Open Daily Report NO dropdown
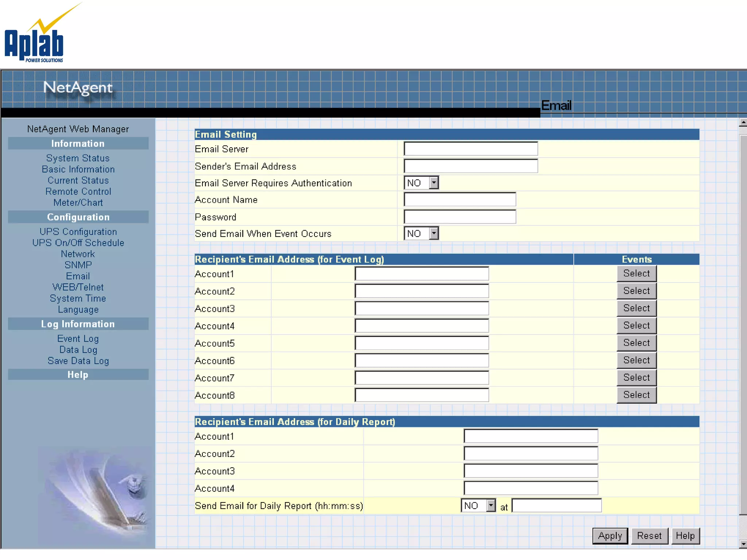This screenshot has width=747, height=560. point(491,506)
